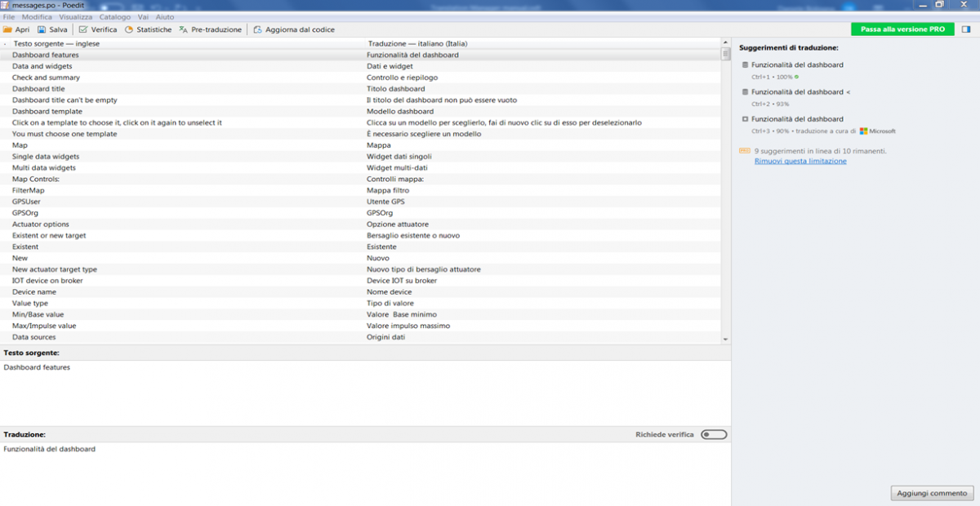Open Statistiche from the toolbar
The width and height of the screenshot is (980, 506).
[129, 29]
